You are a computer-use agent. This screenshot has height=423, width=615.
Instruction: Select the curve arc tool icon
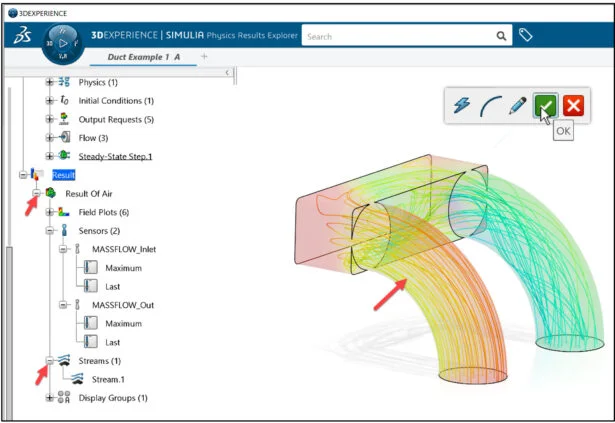(x=490, y=105)
